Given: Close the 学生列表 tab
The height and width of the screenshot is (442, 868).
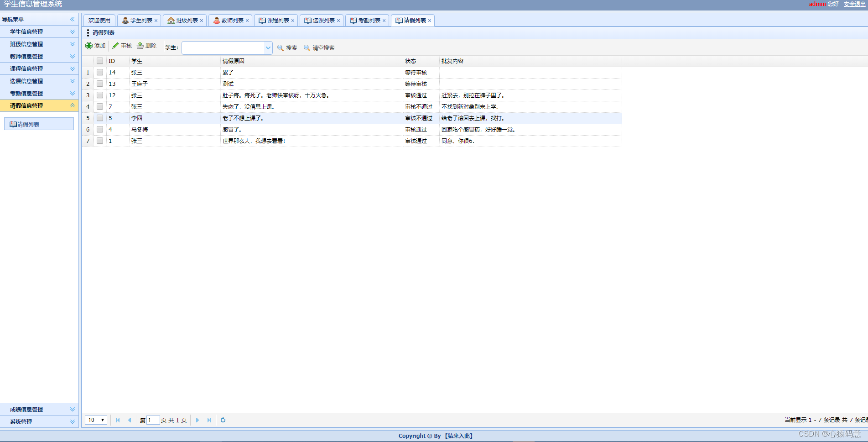Looking at the screenshot, I should pyautogui.click(x=156, y=21).
